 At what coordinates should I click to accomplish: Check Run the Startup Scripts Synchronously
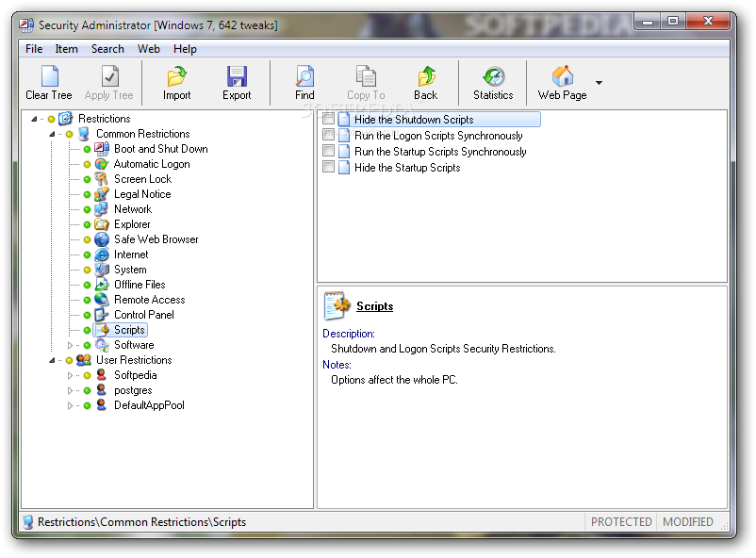point(329,151)
